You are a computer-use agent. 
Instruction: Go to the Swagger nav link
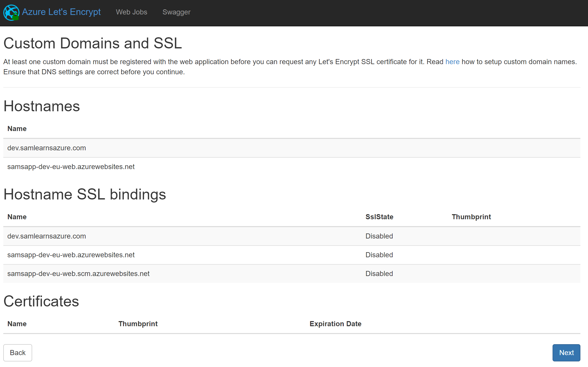coord(176,12)
